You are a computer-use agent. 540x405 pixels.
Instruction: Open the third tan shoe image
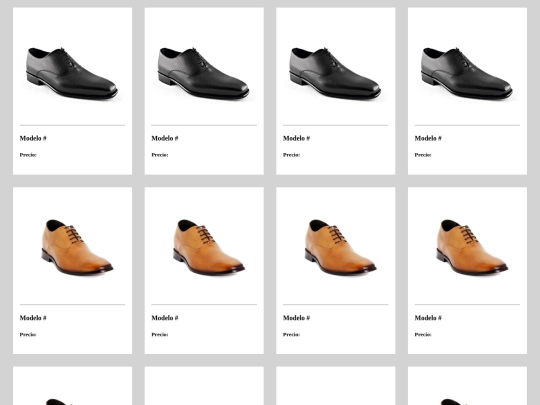coord(340,247)
